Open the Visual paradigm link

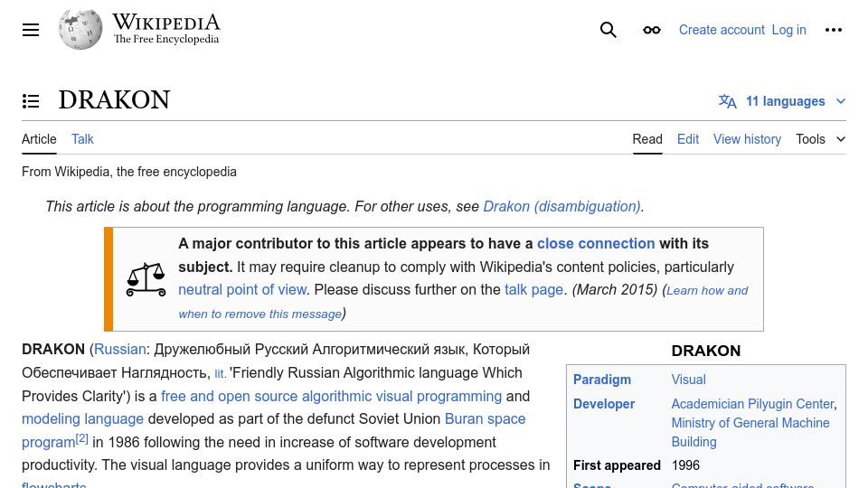[x=688, y=380]
